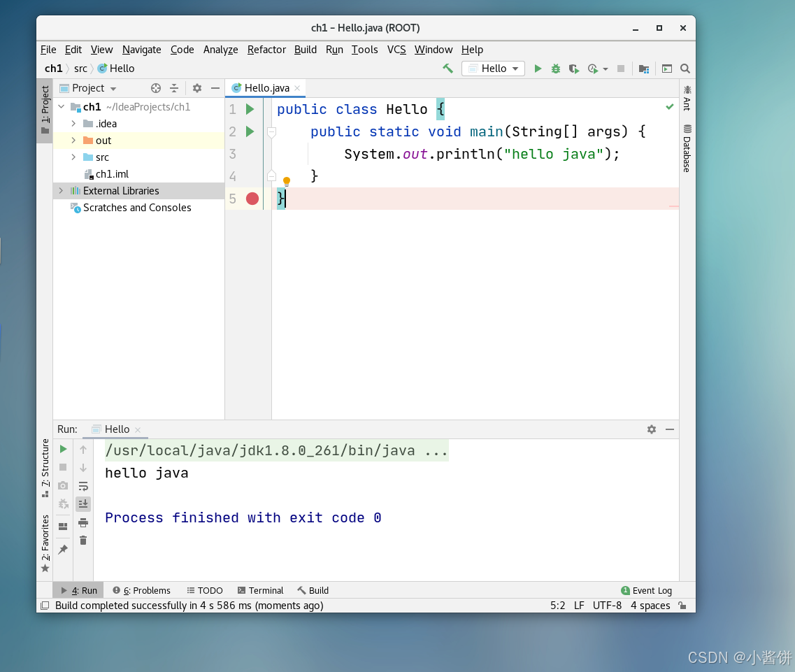Open the TODO tool window

tap(205, 590)
